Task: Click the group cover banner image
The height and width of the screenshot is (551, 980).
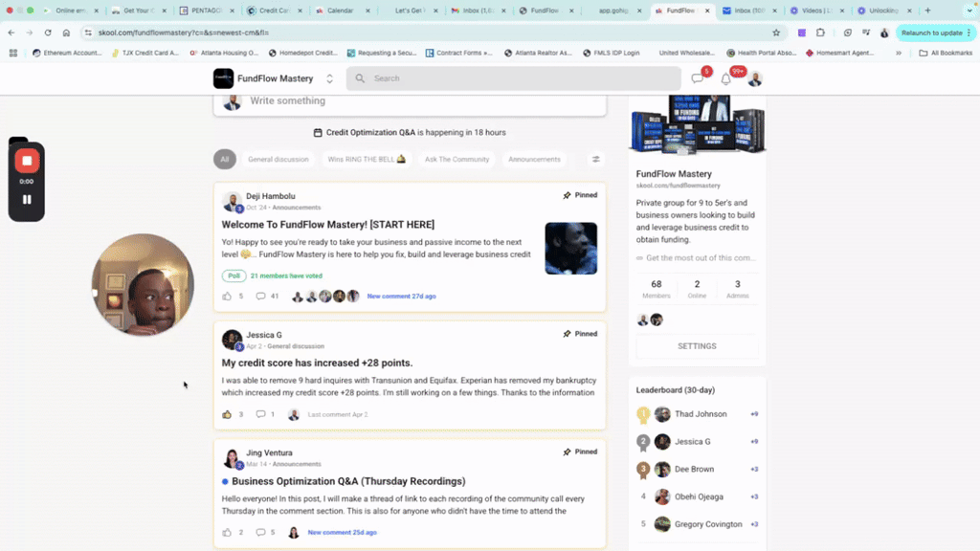Action: [698, 124]
